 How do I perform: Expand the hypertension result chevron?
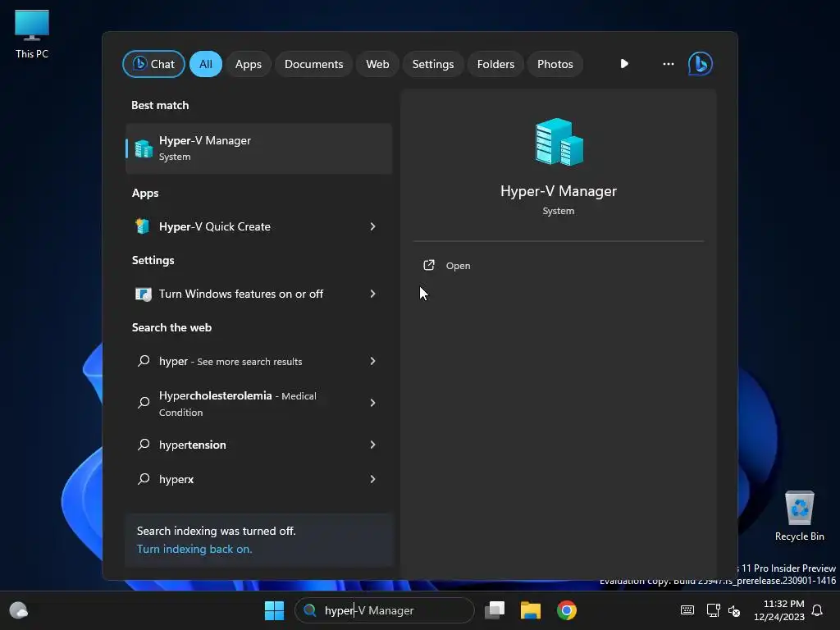(x=372, y=445)
